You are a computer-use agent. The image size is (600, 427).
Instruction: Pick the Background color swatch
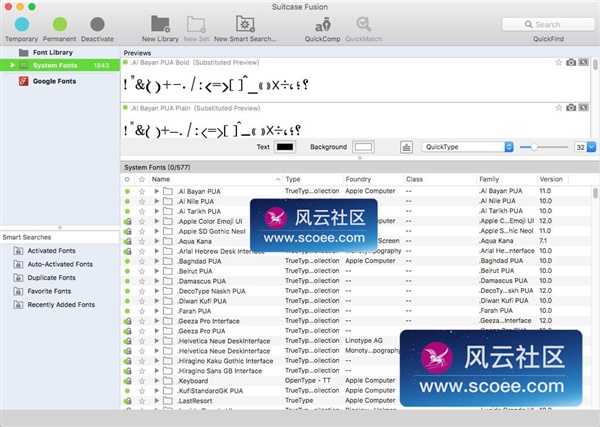point(364,147)
